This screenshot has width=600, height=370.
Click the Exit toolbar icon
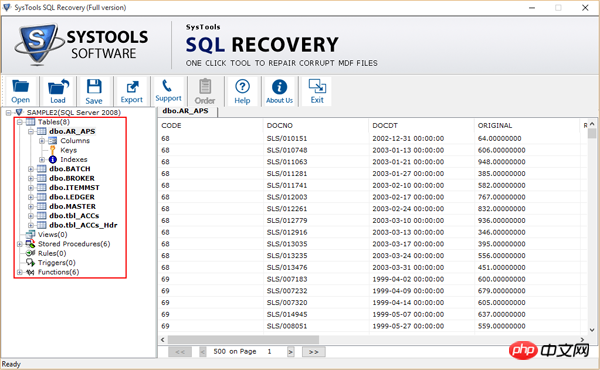[317, 91]
